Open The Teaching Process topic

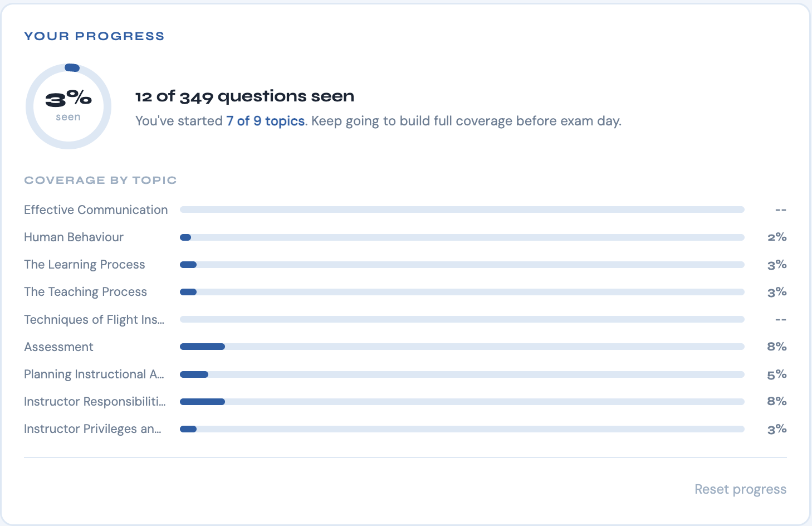pyautogui.click(x=85, y=291)
